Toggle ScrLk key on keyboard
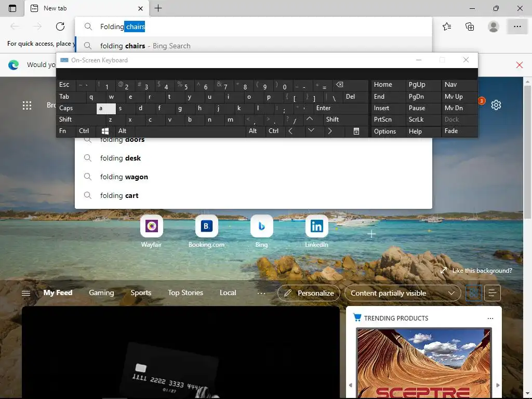532x399 pixels. point(423,119)
